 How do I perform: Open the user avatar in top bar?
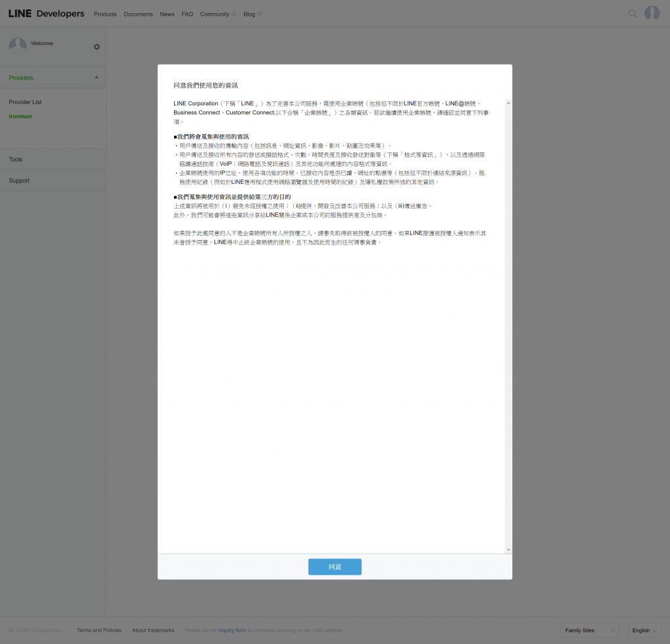652,13
